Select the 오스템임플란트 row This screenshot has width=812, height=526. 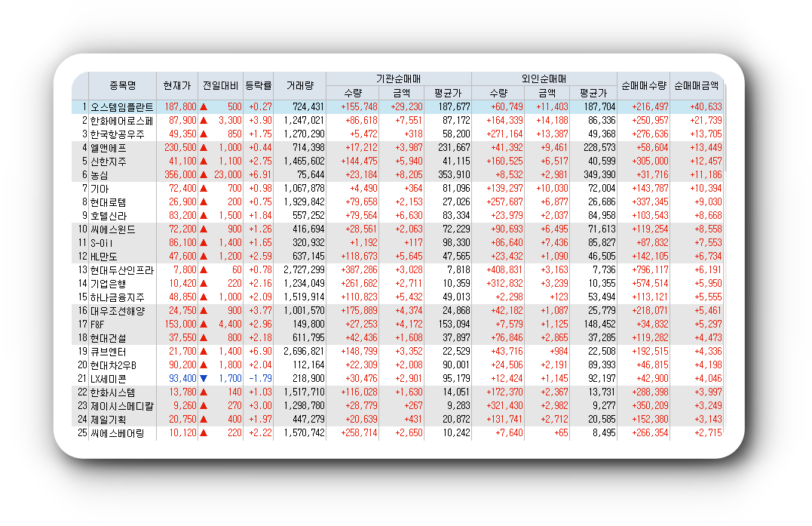pyautogui.click(x=397, y=106)
